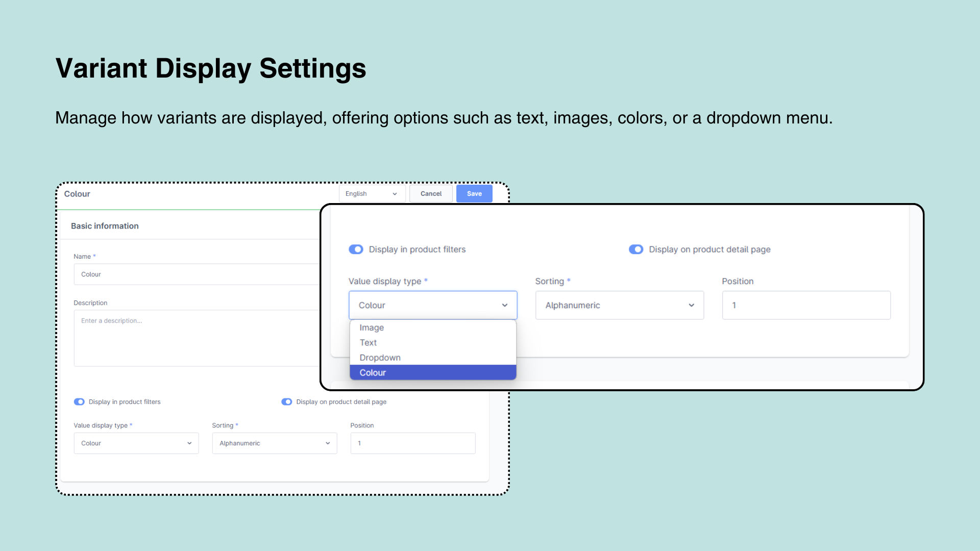Disable the left Display in product filters toggle
The height and width of the screenshot is (551, 980).
click(x=79, y=402)
